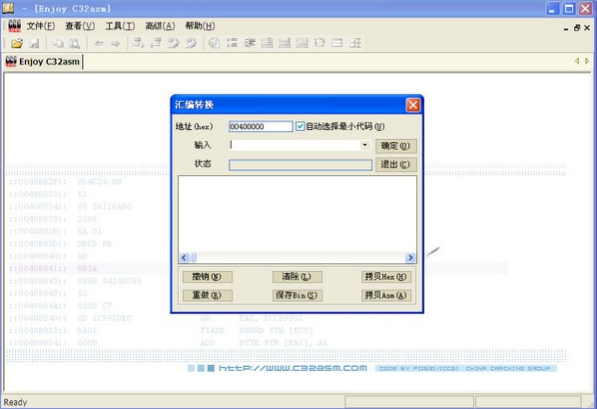Screen dimensions: 597x409
Task: Click the 地址(hex) field showing 00400000
Action: pyautogui.click(x=260, y=126)
